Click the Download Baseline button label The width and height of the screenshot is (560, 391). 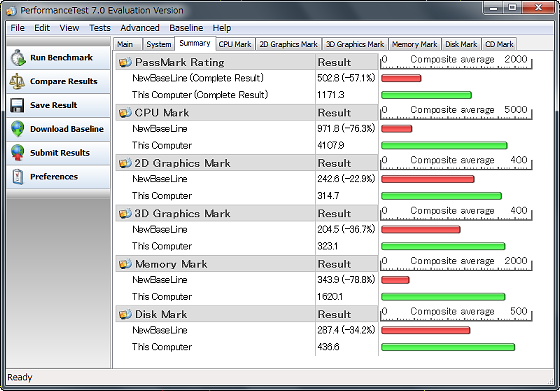(x=67, y=129)
